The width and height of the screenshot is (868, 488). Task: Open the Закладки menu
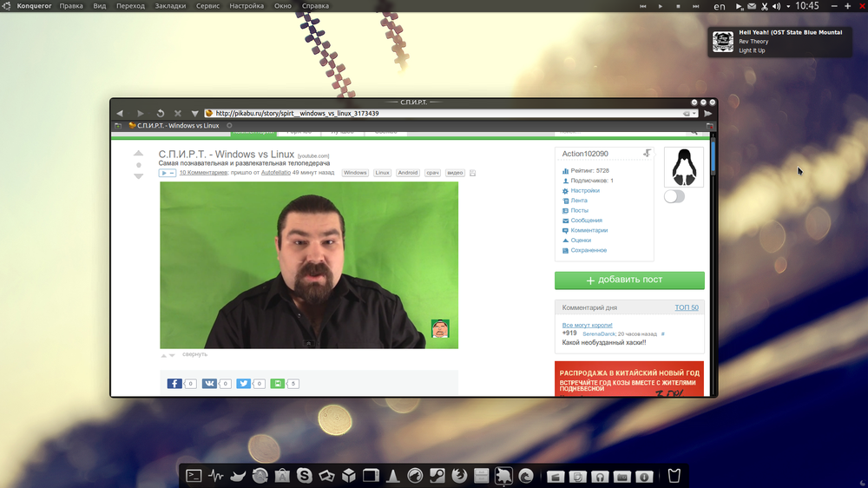coord(170,6)
